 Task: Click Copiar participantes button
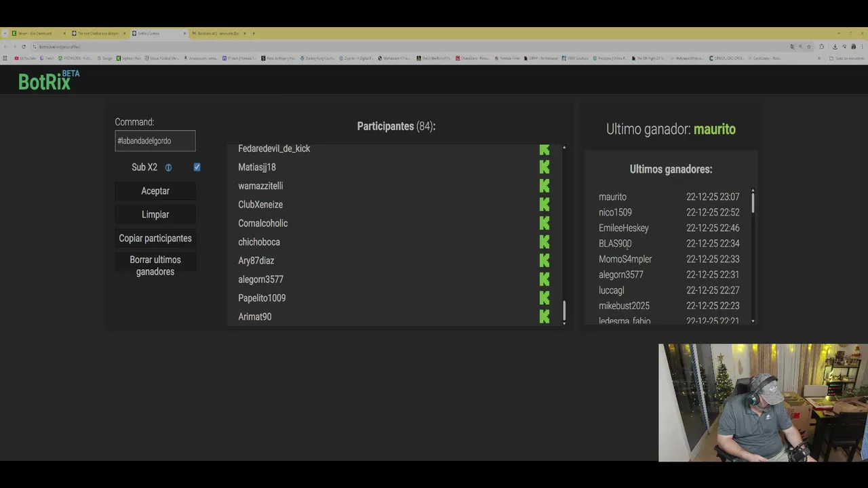click(155, 238)
